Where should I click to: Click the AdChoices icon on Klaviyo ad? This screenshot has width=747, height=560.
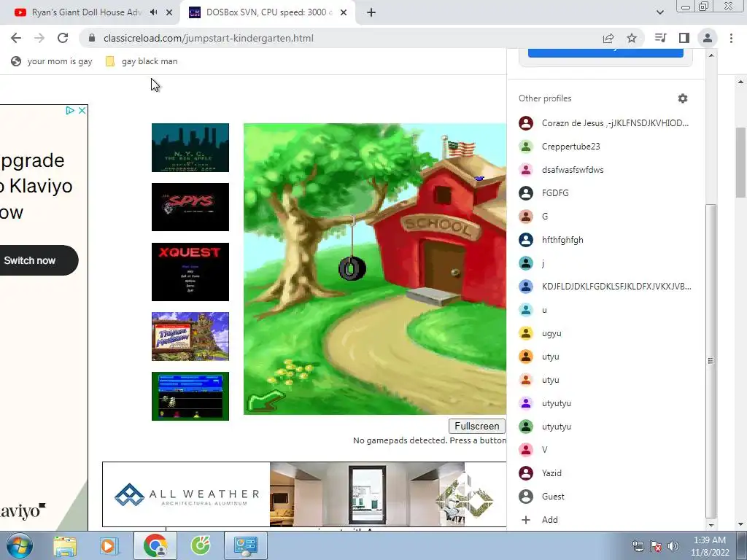pos(70,111)
